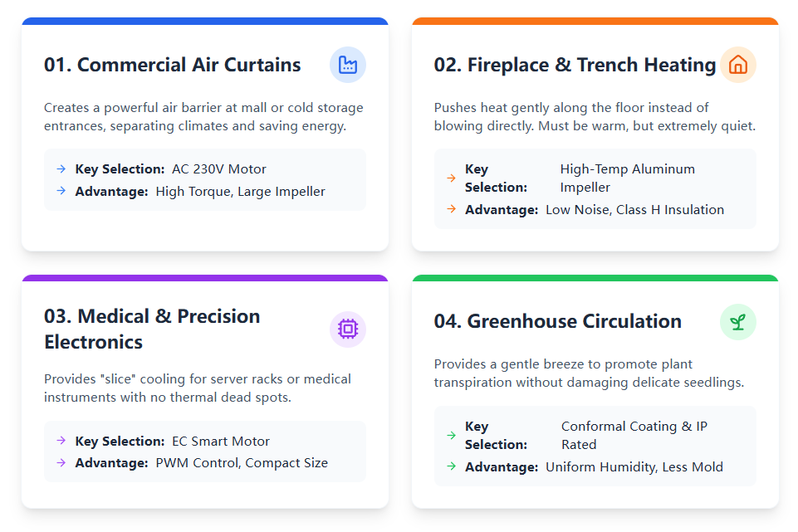Click the orange house icon for Fireplace Heating
798x532 pixels.
pyautogui.click(x=737, y=65)
